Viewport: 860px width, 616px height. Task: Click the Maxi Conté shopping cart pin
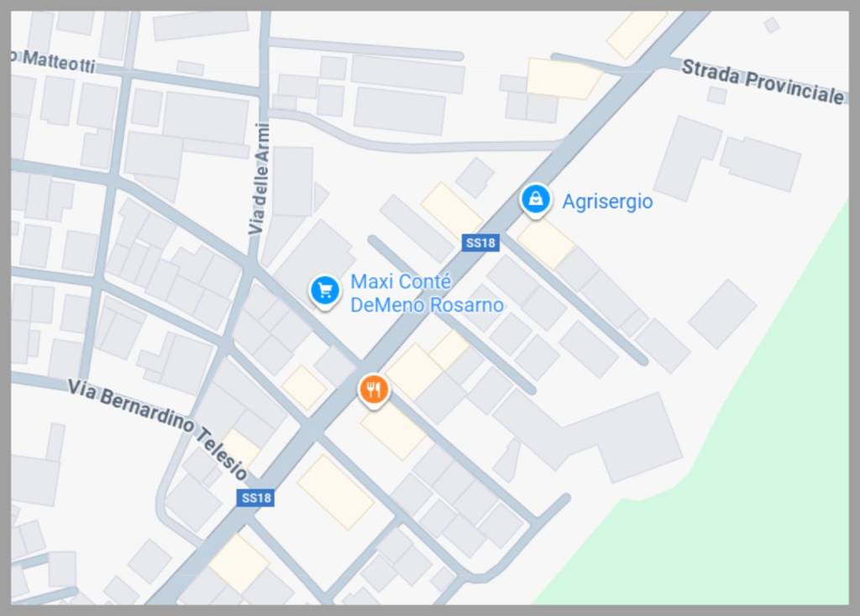coord(325,291)
